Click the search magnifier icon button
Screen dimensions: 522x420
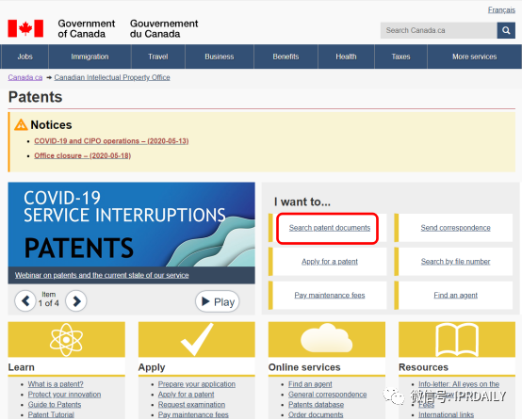[x=506, y=30]
